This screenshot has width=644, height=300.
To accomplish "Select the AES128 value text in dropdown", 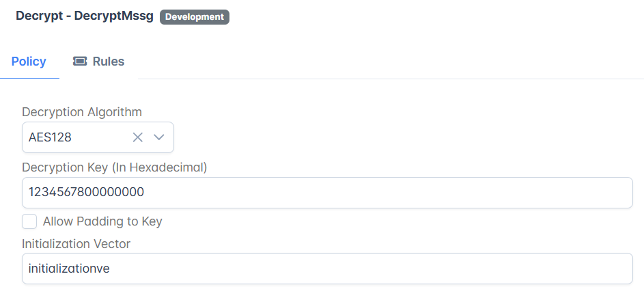I will tap(50, 137).
